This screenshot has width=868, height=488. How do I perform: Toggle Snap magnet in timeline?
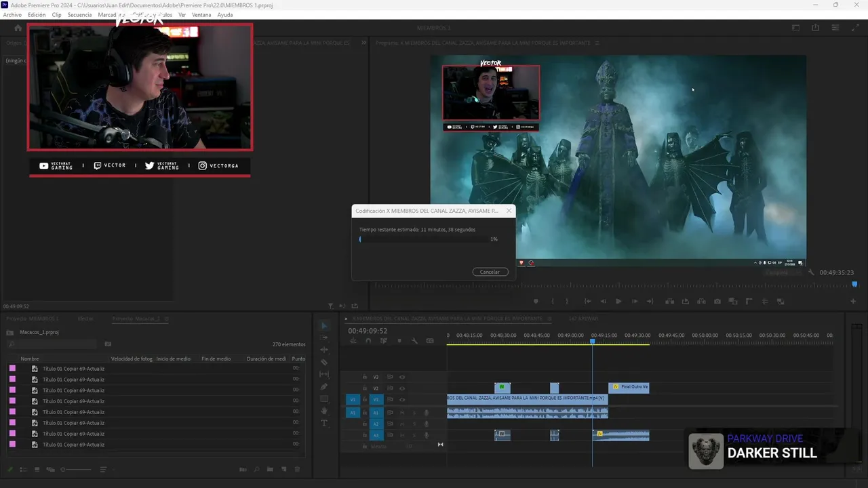pos(368,341)
